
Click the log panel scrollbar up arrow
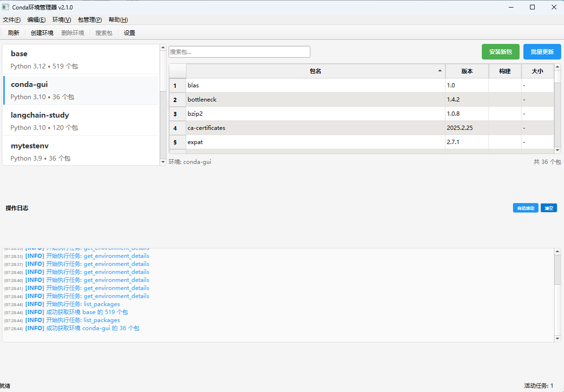click(x=557, y=251)
